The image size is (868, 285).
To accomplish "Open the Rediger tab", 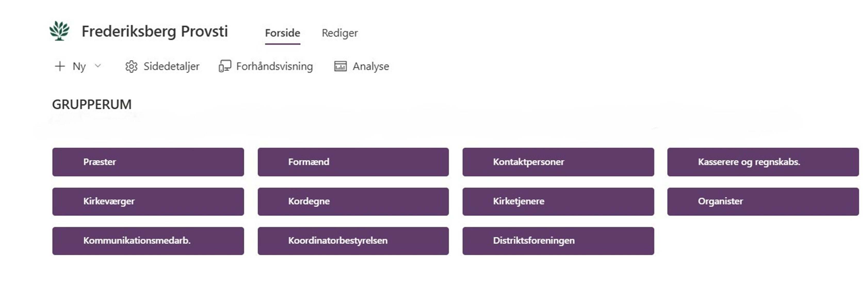I will tap(340, 33).
